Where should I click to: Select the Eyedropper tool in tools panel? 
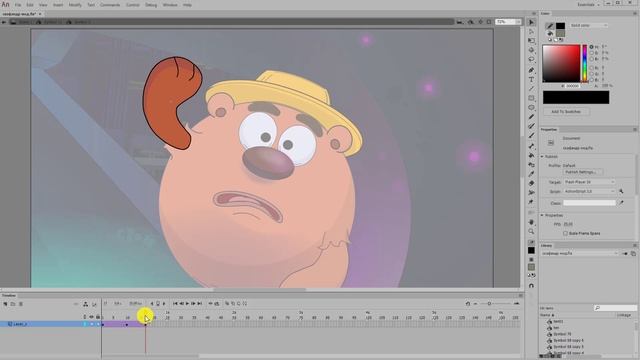tap(531, 174)
